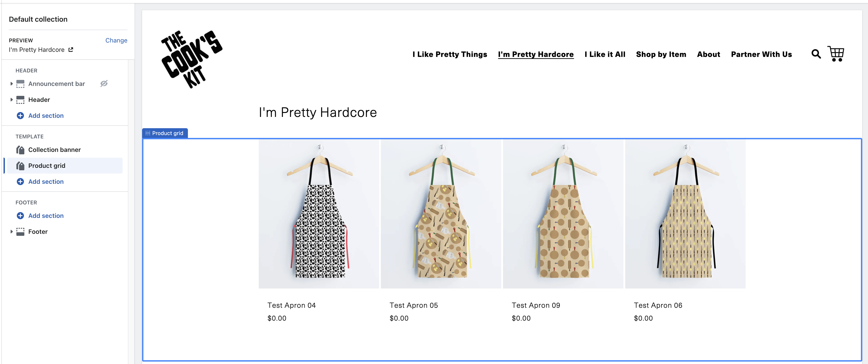Select Product grid in sidebar
Viewport: 868px width, 364px height.
[x=47, y=166]
